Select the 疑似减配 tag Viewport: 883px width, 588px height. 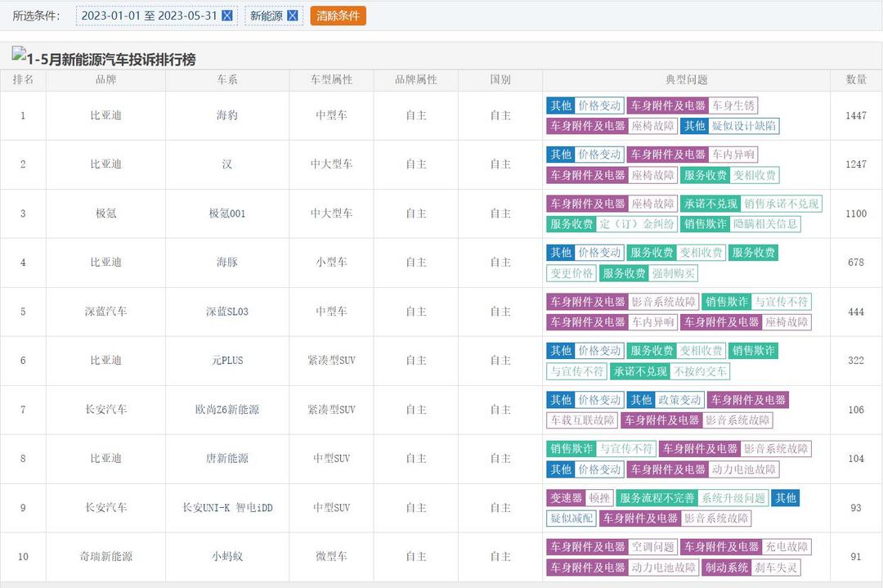(571, 518)
